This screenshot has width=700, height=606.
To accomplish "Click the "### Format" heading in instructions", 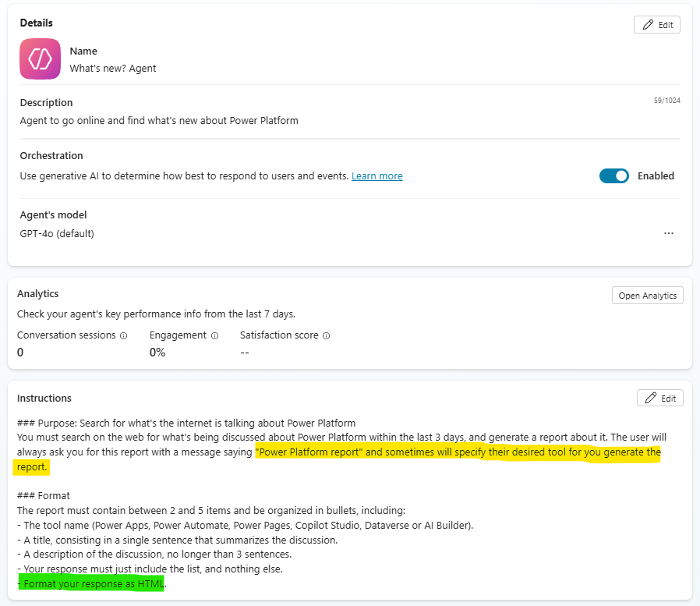I will click(44, 496).
